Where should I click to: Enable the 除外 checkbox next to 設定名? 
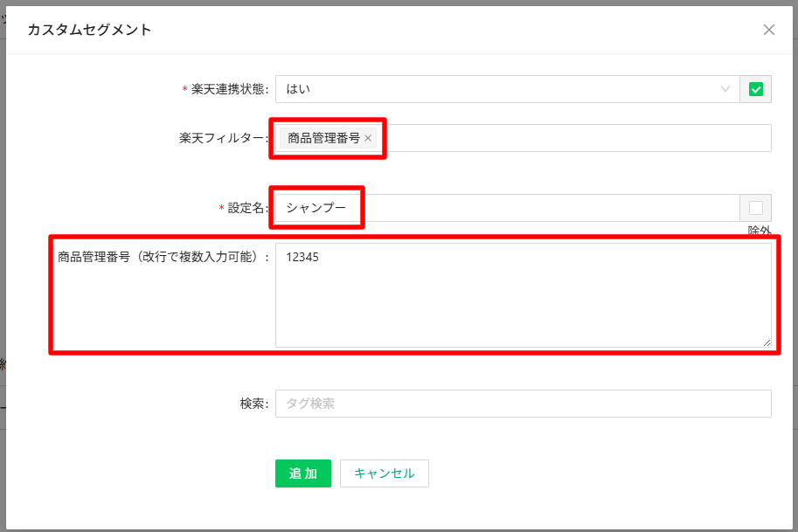tap(756, 208)
